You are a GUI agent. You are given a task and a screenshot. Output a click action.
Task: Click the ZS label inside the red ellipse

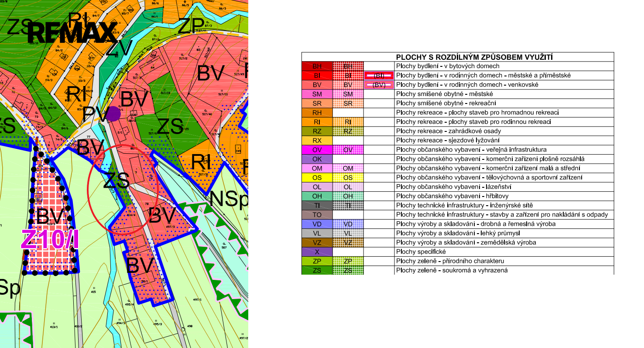(x=116, y=180)
